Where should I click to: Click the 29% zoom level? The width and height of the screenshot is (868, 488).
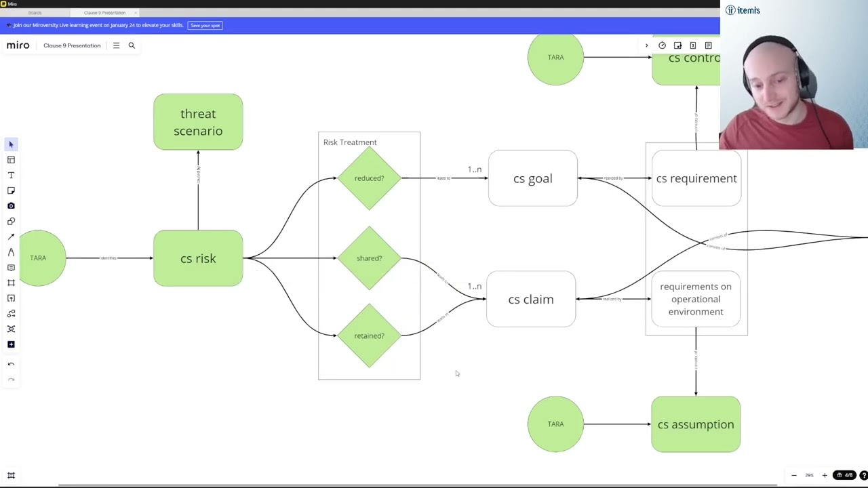click(x=809, y=475)
